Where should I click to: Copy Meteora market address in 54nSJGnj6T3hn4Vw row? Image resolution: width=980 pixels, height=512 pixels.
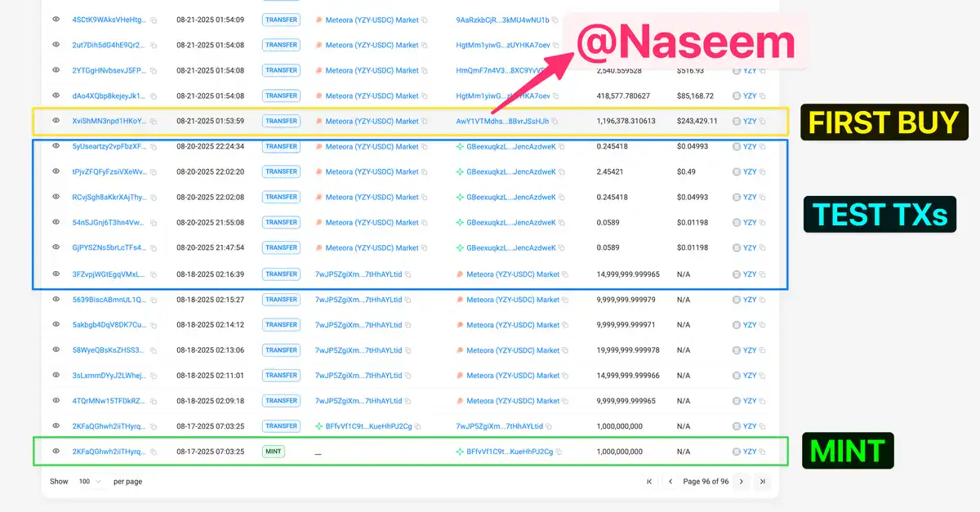[x=424, y=223]
